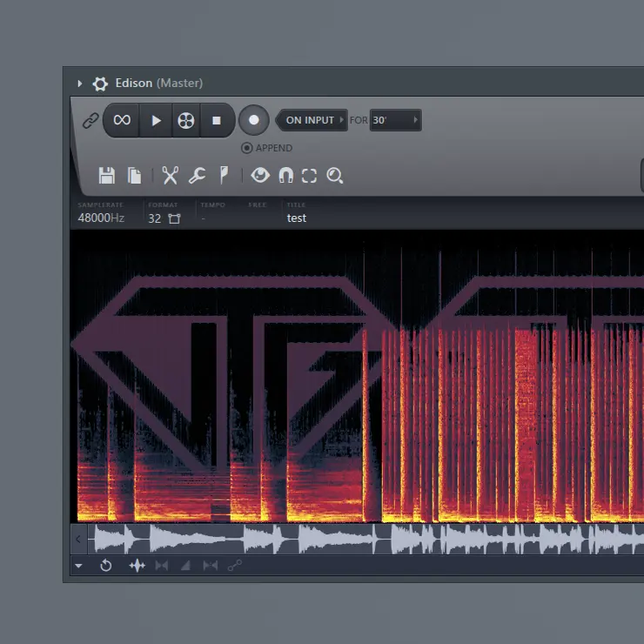Click the FOR label before duration
Screen dimensions: 644x644
click(x=359, y=120)
